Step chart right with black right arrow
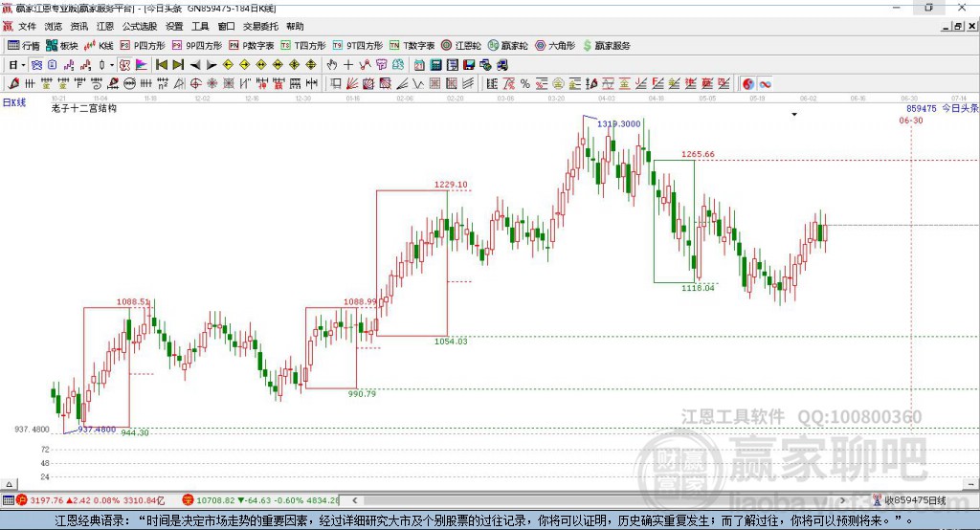This screenshot has height=530, width=980. pyautogui.click(x=212, y=65)
